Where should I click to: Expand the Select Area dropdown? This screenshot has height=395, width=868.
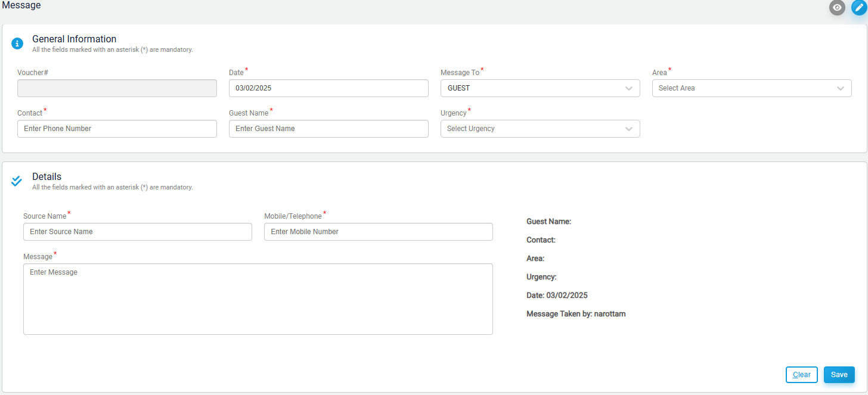752,88
